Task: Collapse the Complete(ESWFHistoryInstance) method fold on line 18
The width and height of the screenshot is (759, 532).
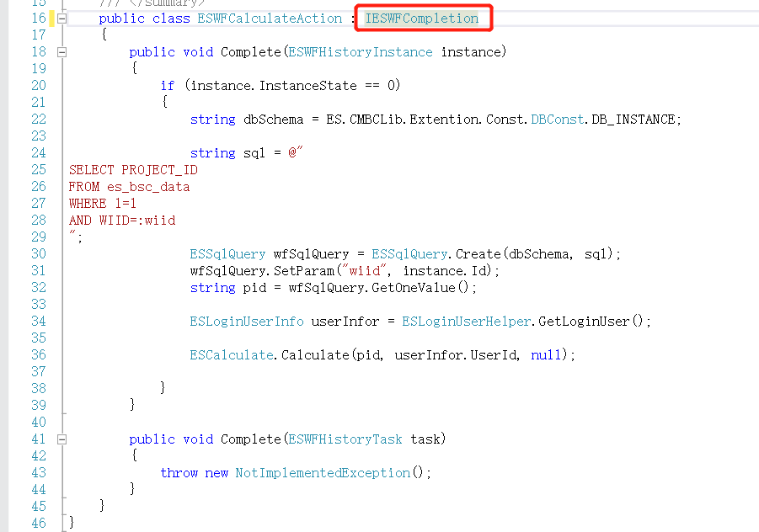Action: [x=62, y=52]
